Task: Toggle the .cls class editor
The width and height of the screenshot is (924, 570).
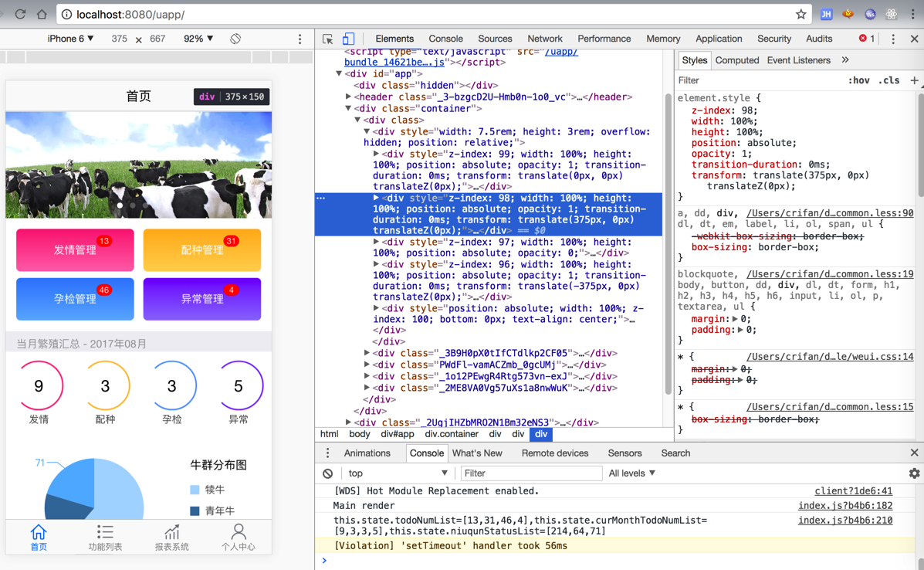Action: pyautogui.click(x=888, y=80)
